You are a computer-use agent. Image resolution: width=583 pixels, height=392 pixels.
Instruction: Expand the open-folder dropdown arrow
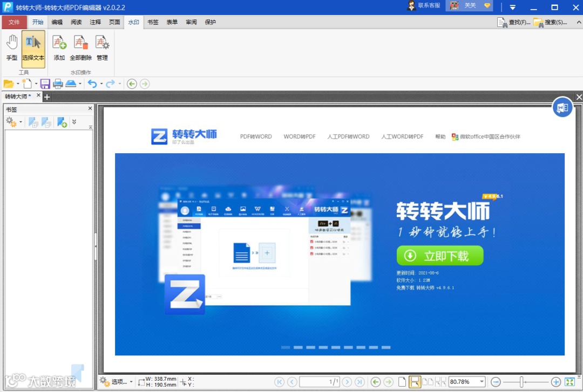17,84
